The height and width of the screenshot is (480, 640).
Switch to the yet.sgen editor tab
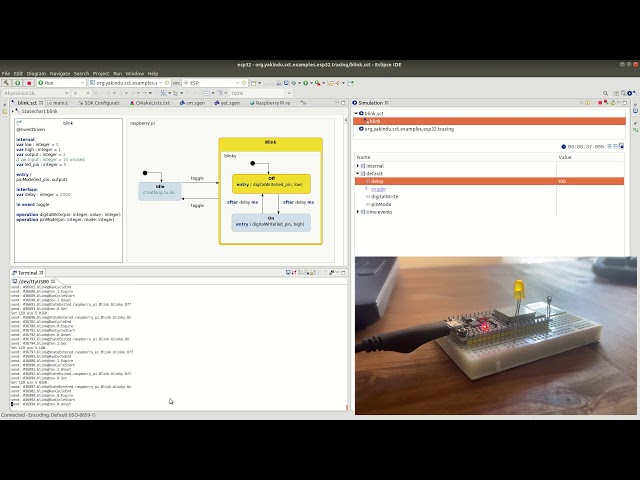coord(227,103)
